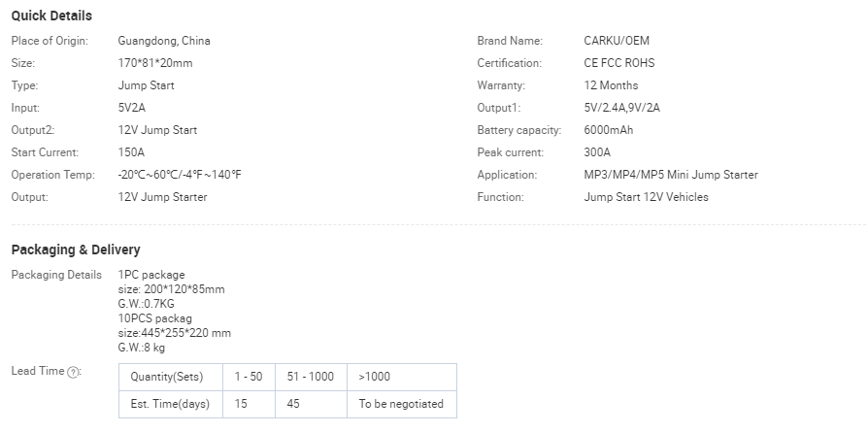Click the 1 - 50 quantity cell
This screenshot has width=868, height=433.
click(x=249, y=377)
